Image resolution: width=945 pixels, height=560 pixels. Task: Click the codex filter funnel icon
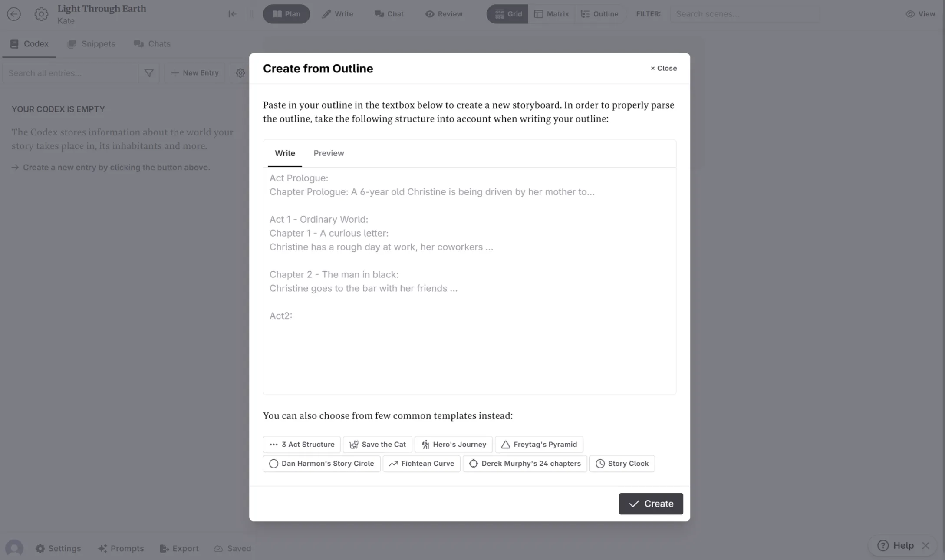(149, 73)
